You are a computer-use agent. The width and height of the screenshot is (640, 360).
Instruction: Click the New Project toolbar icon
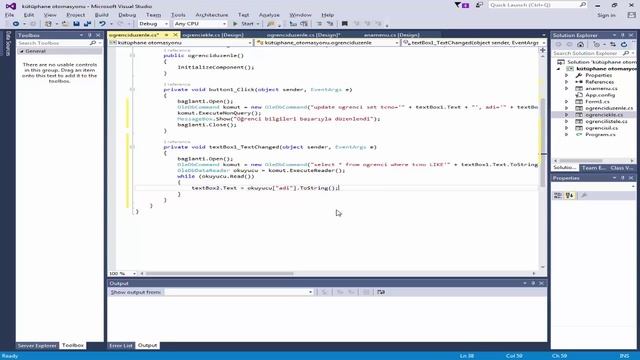[x=48, y=24]
